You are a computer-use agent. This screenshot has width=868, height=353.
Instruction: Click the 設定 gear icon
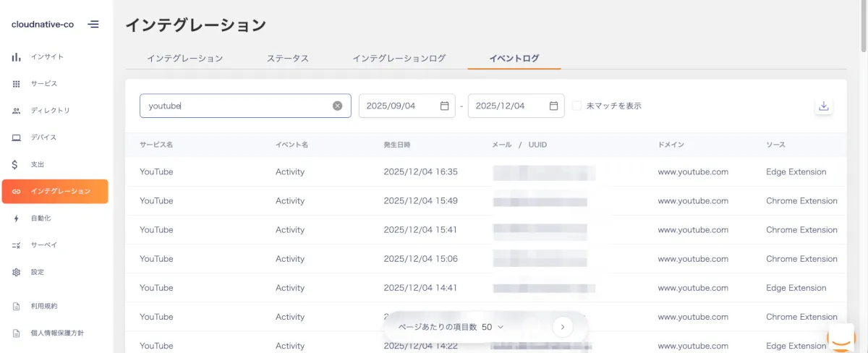tap(16, 272)
